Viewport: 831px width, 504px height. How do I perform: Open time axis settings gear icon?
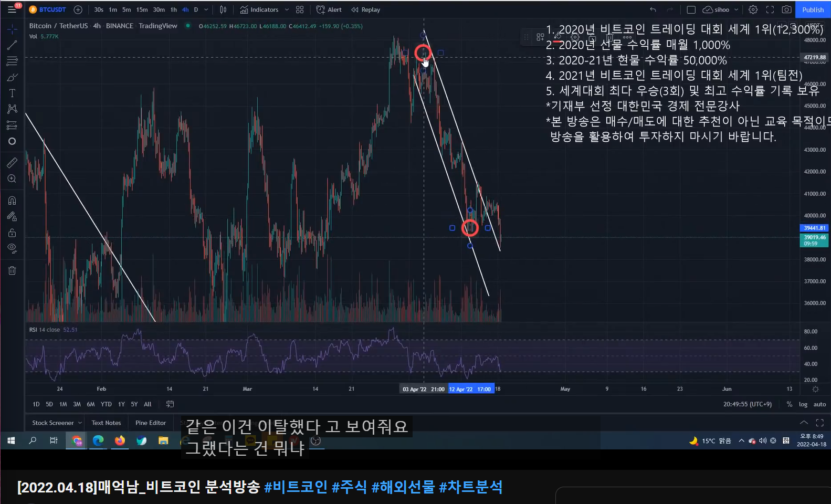click(x=815, y=389)
